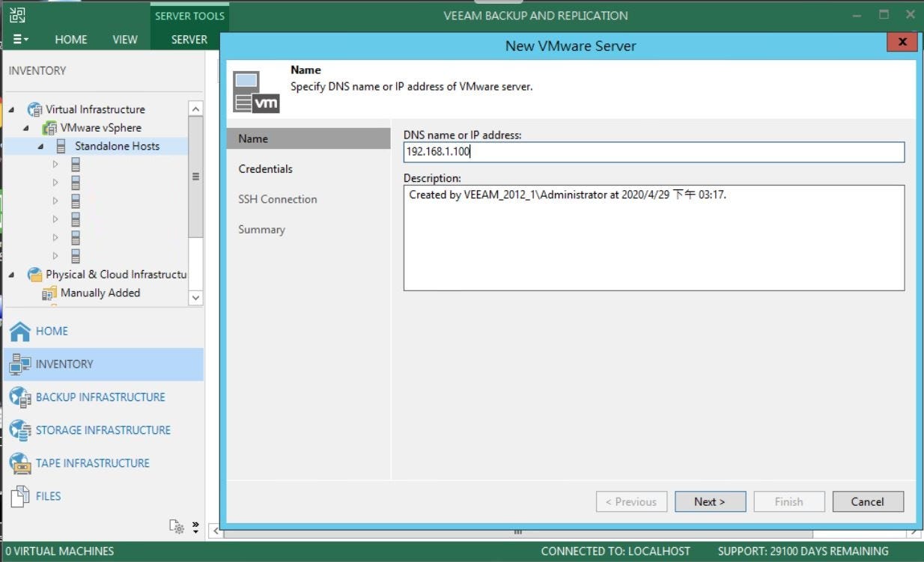
Task: Select the Standalone Hosts node
Action: [117, 146]
